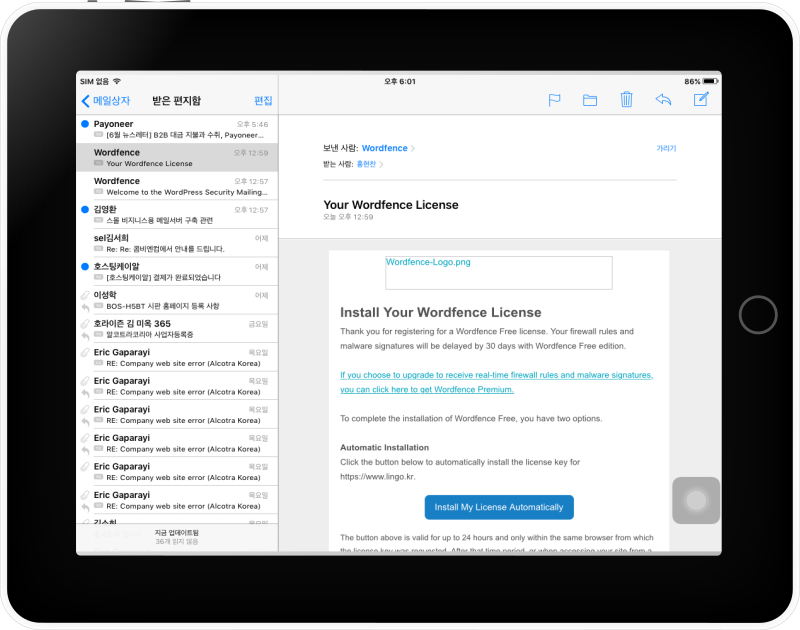The height and width of the screenshot is (630, 800).
Task: Tap the Wi-Fi status icon
Action: (x=117, y=81)
